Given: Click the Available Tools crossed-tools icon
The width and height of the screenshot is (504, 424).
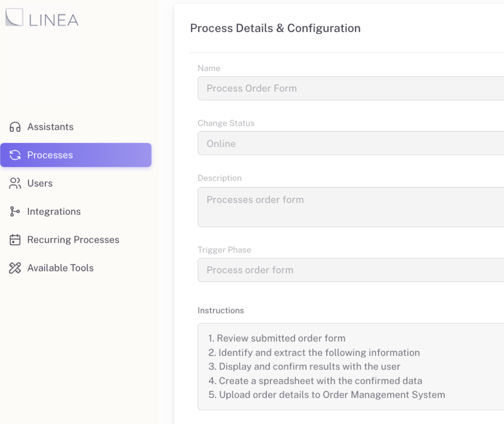Looking at the screenshot, I should click(x=15, y=268).
